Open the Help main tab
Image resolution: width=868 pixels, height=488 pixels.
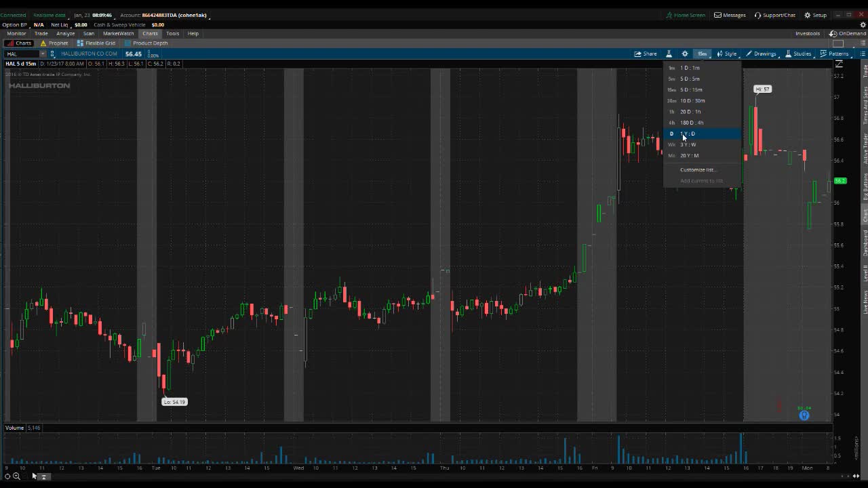pyautogui.click(x=193, y=33)
